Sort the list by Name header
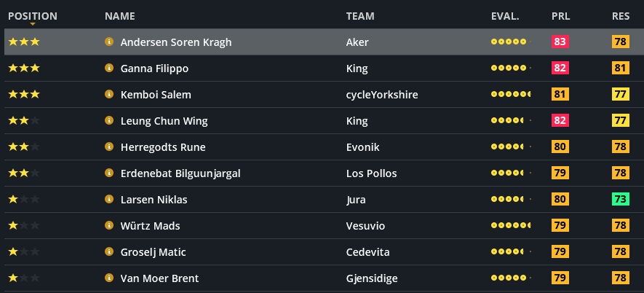This screenshot has width=644, height=293. (x=119, y=16)
